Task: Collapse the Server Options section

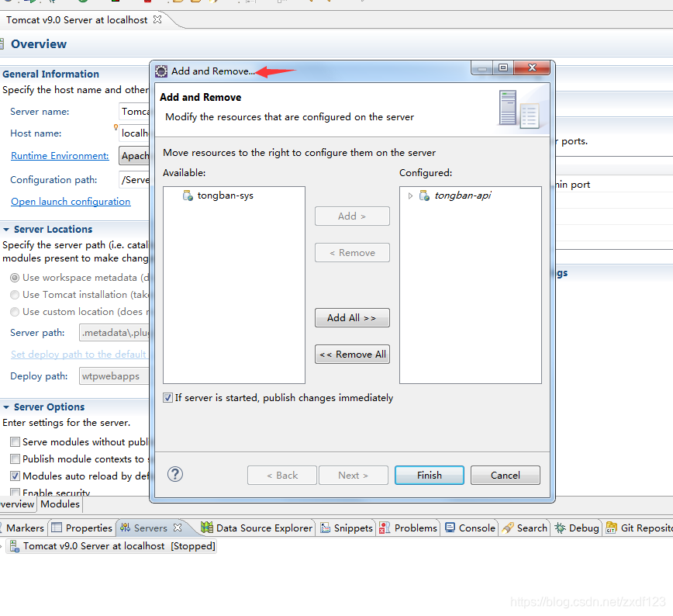Action: pyautogui.click(x=8, y=407)
